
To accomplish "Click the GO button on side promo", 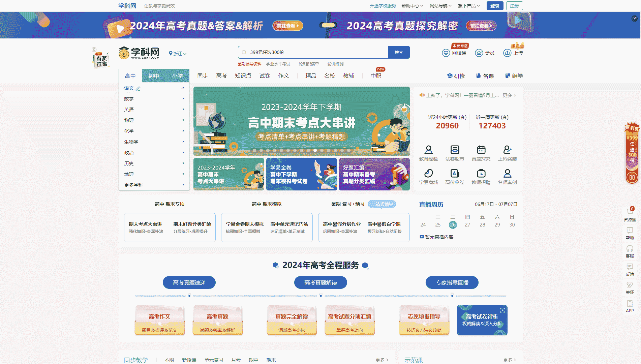I will 632,177.
